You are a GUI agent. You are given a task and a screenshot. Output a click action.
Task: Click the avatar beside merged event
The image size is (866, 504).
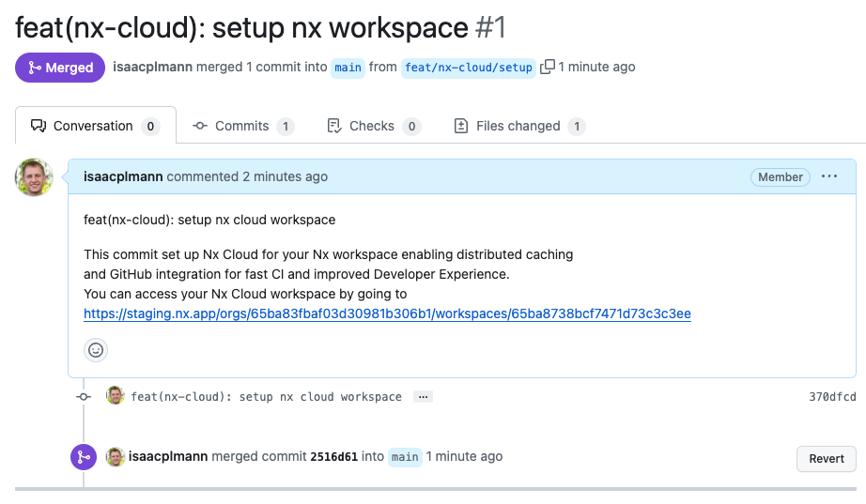[x=116, y=457]
